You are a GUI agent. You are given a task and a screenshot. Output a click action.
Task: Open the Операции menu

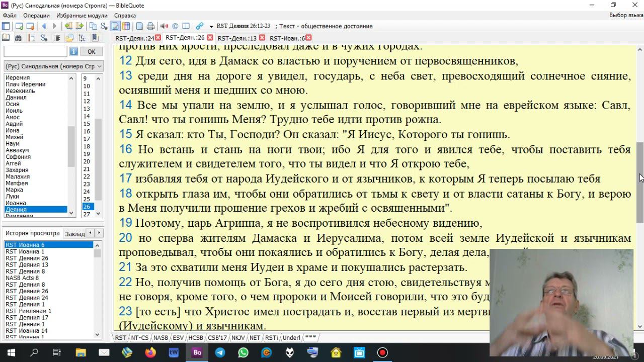(36, 16)
